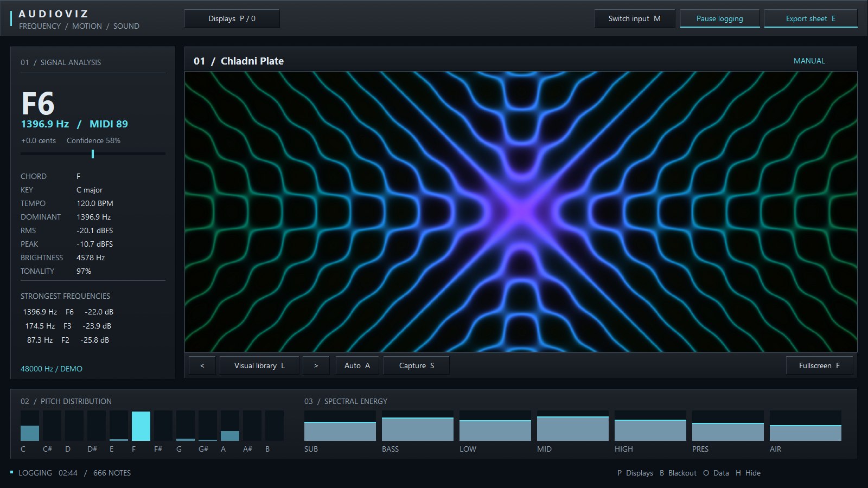Go to next visual with > button

coord(316,365)
